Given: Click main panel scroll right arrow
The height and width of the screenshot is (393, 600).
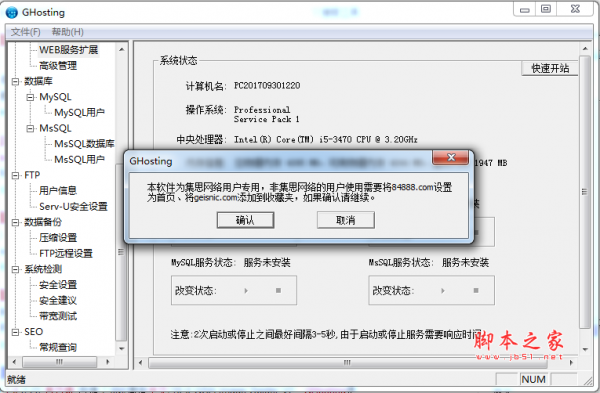Looking at the screenshot, I should [x=571, y=362].
